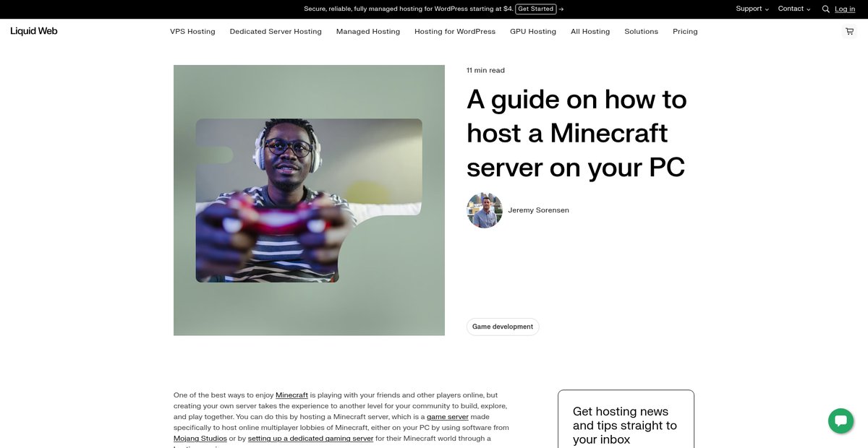Click the 11 min read text
The image size is (868, 448).
click(485, 70)
